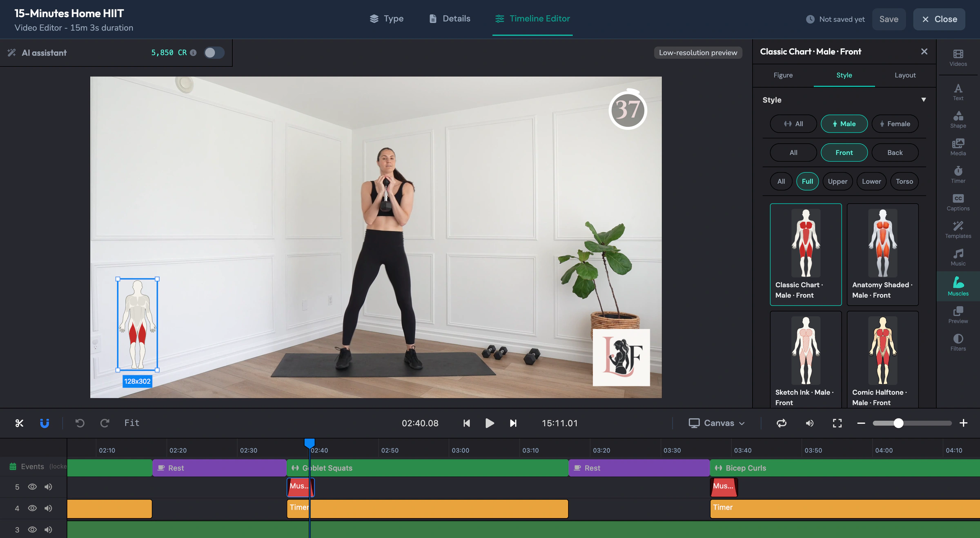Zoom out timeline with minus icon
This screenshot has height=538, width=980.
(x=861, y=423)
